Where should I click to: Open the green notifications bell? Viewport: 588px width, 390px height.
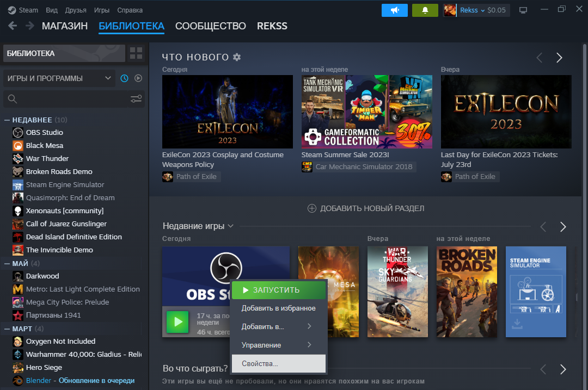tap(425, 10)
